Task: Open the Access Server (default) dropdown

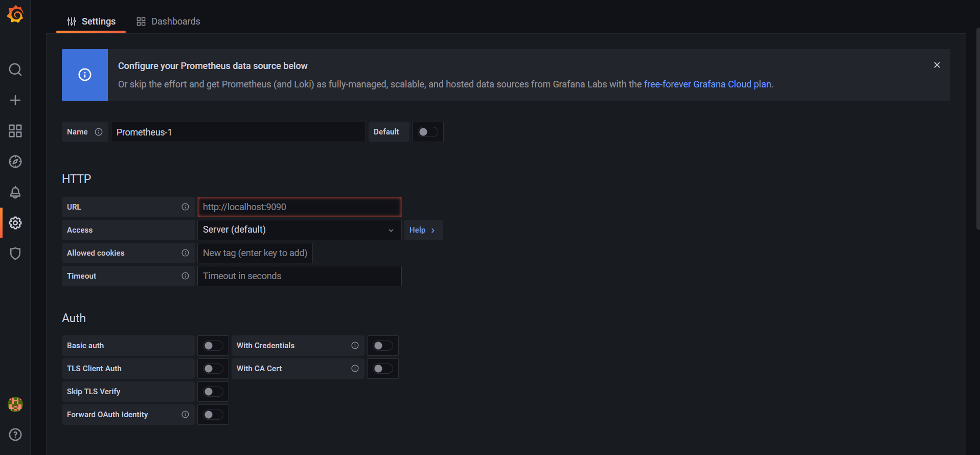Action: point(300,230)
